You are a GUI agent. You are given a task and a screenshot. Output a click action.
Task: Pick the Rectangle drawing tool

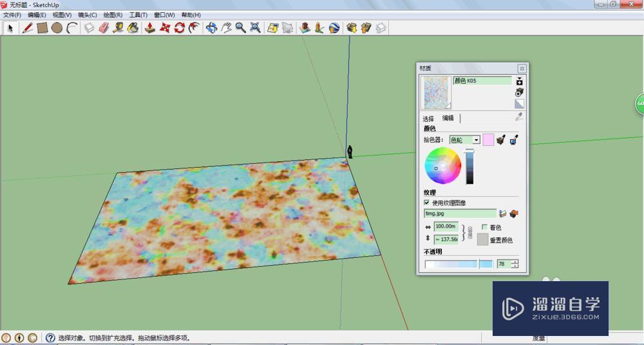point(43,28)
